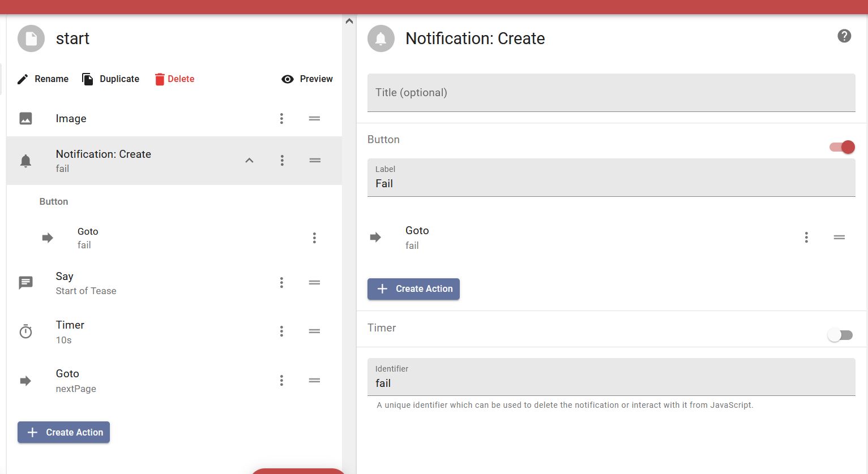Duplicate the start page
This screenshot has width=868, height=474.
point(110,79)
